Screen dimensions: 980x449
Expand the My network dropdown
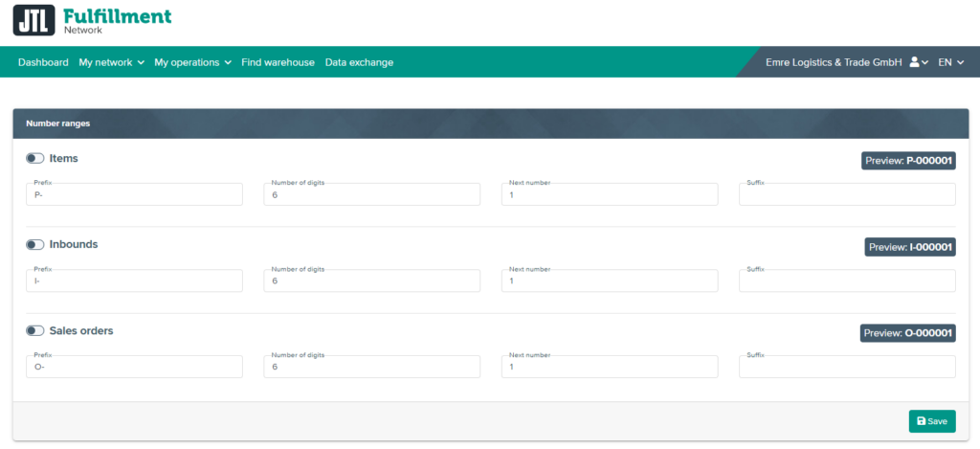pyautogui.click(x=111, y=62)
